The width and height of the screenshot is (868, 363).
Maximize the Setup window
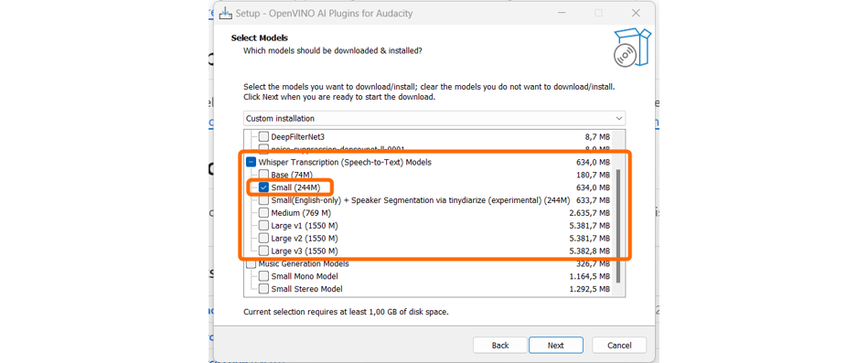pyautogui.click(x=598, y=13)
